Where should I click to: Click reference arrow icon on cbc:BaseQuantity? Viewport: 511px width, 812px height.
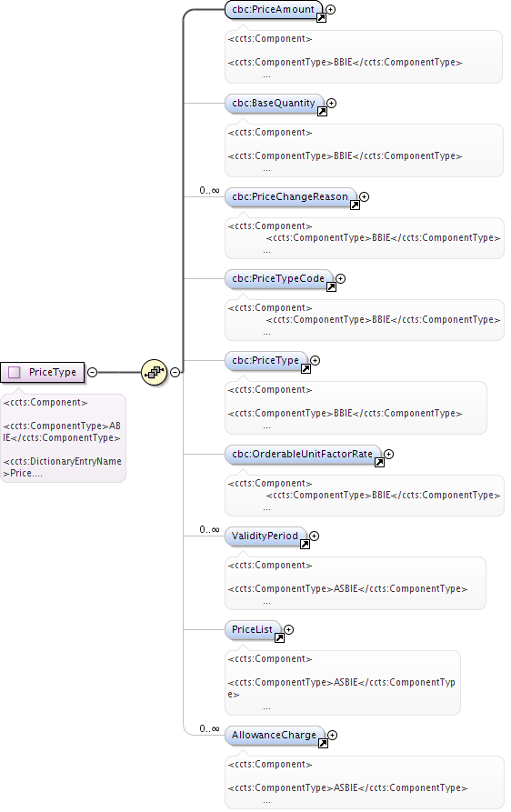point(322,111)
